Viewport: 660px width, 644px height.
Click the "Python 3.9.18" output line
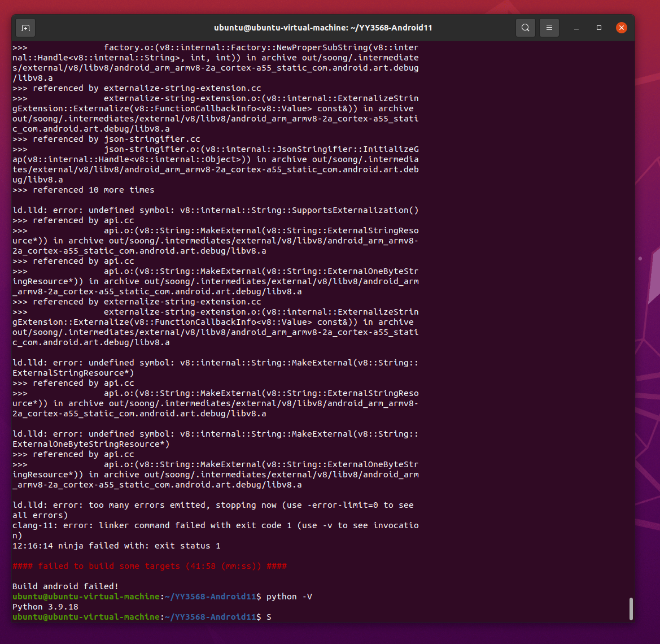(45, 607)
